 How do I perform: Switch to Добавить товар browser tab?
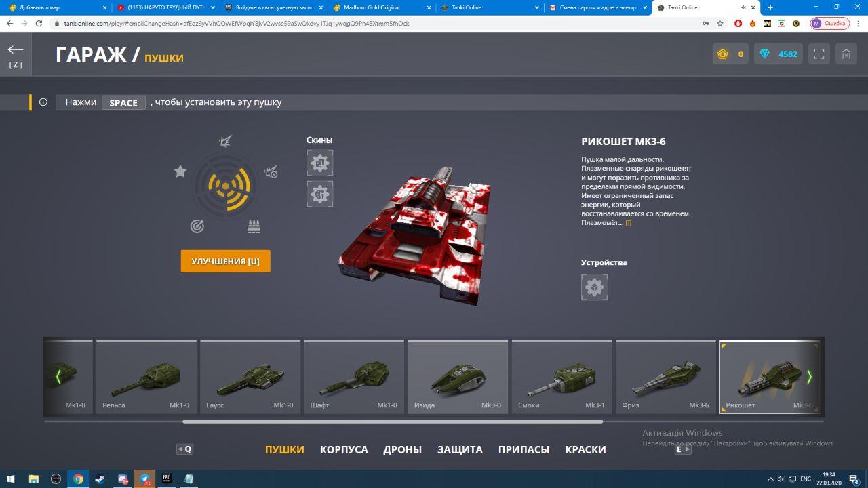[x=57, y=7]
